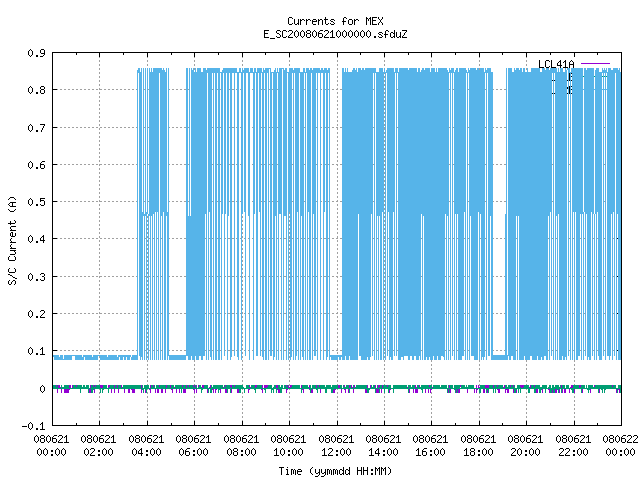The image size is (640, 480).
Task: Select the '20:00' x-axis time label
Action: (525, 452)
